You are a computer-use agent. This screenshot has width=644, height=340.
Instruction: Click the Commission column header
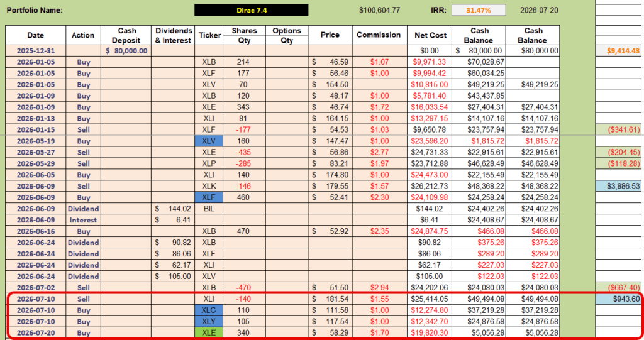[x=378, y=35]
